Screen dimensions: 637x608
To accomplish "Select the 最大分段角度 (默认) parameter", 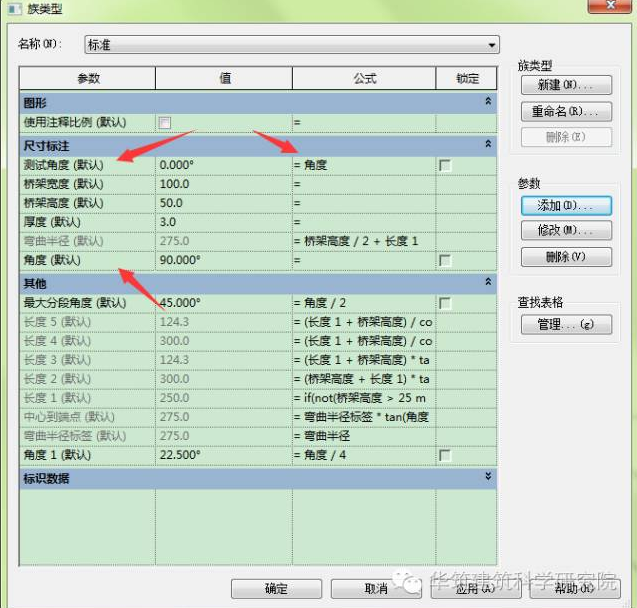I will (87, 303).
